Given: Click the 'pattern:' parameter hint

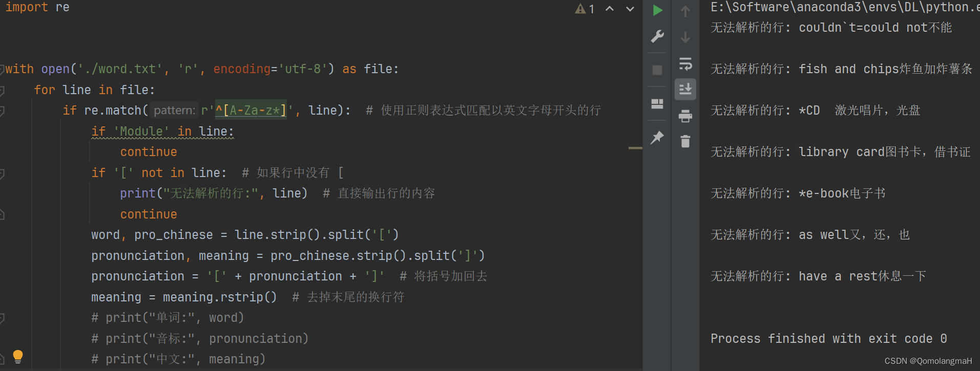Looking at the screenshot, I should coord(174,111).
